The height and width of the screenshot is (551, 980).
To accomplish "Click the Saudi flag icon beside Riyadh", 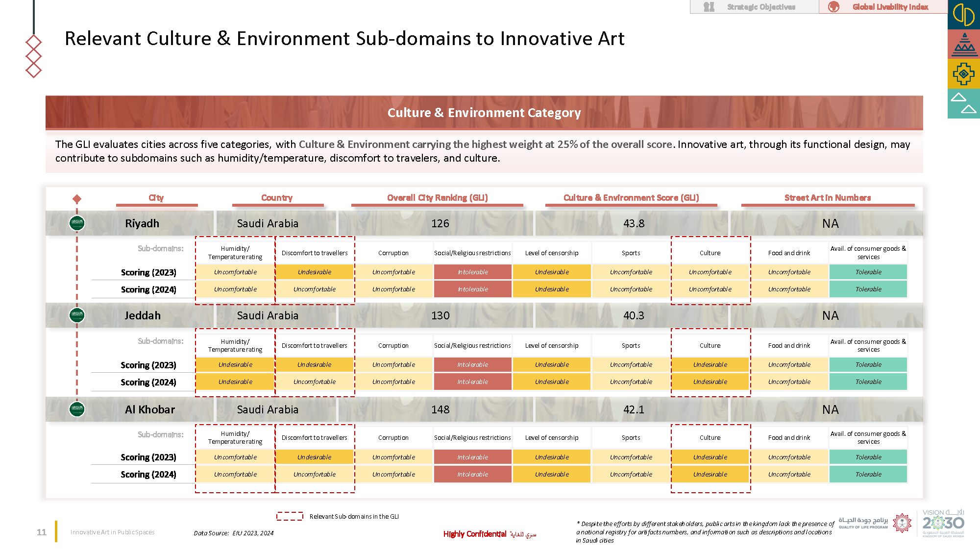I will pos(77,223).
